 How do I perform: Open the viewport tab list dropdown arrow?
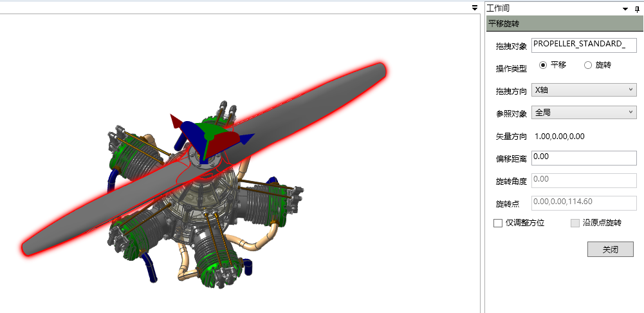475,8
